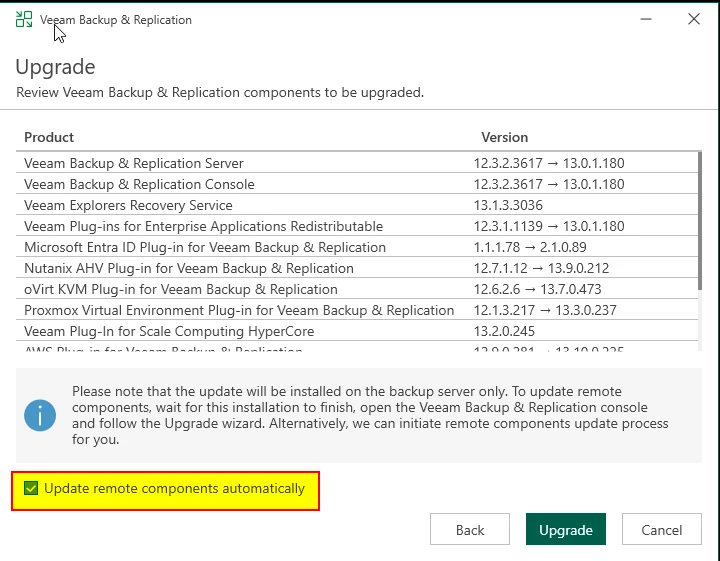Select the Enterprise Applications Redistributable plug-in row
720x561 pixels.
[203, 226]
